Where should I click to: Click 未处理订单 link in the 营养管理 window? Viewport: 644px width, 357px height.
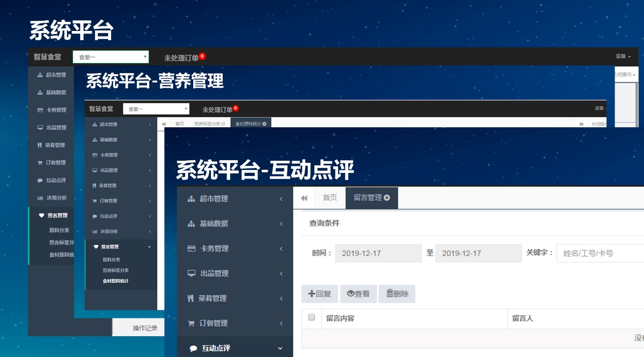pyautogui.click(x=217, y=110)
